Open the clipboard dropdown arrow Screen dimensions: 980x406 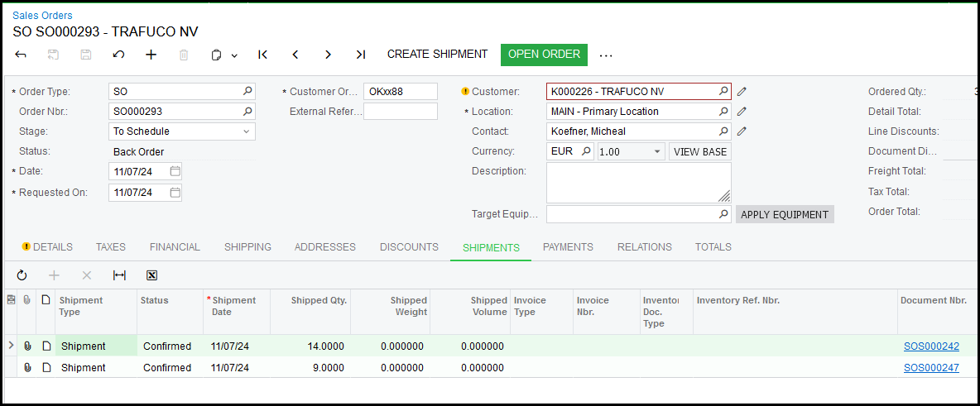(234, 55)
